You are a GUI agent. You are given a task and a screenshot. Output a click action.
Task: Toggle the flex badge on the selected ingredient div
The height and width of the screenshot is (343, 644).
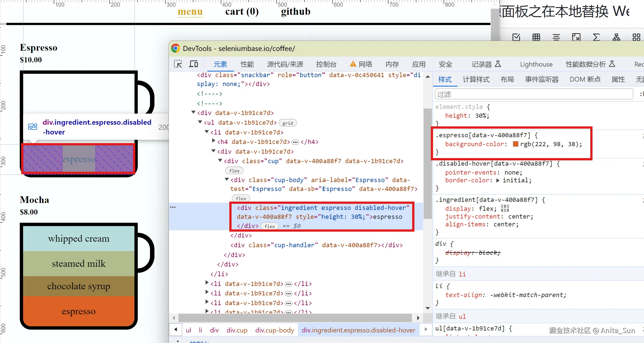[269, 226]
